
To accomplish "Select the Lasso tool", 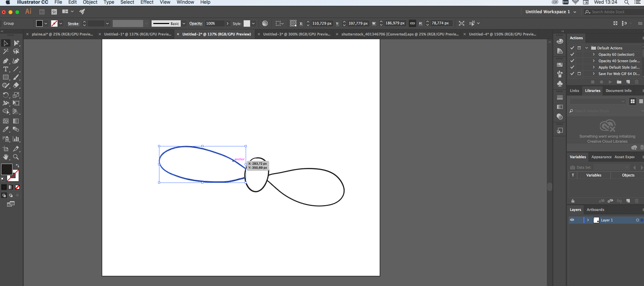I will (x=16, y=51).
